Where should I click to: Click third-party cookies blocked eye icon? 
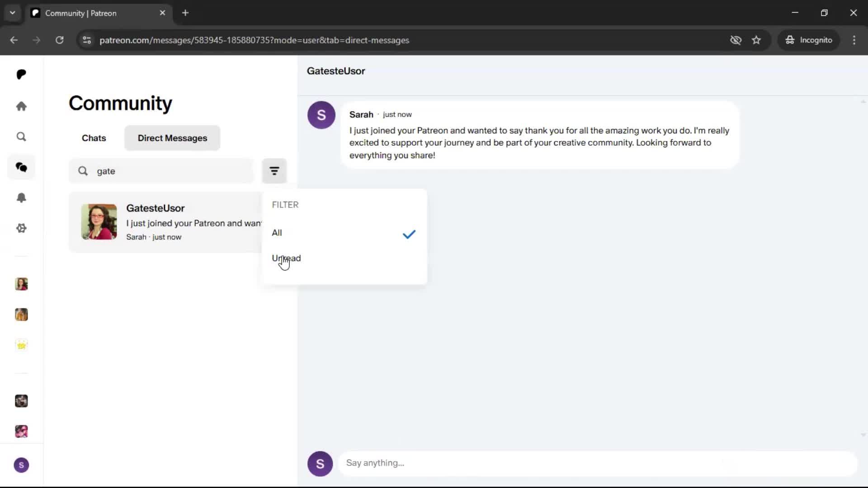[736, 40]
